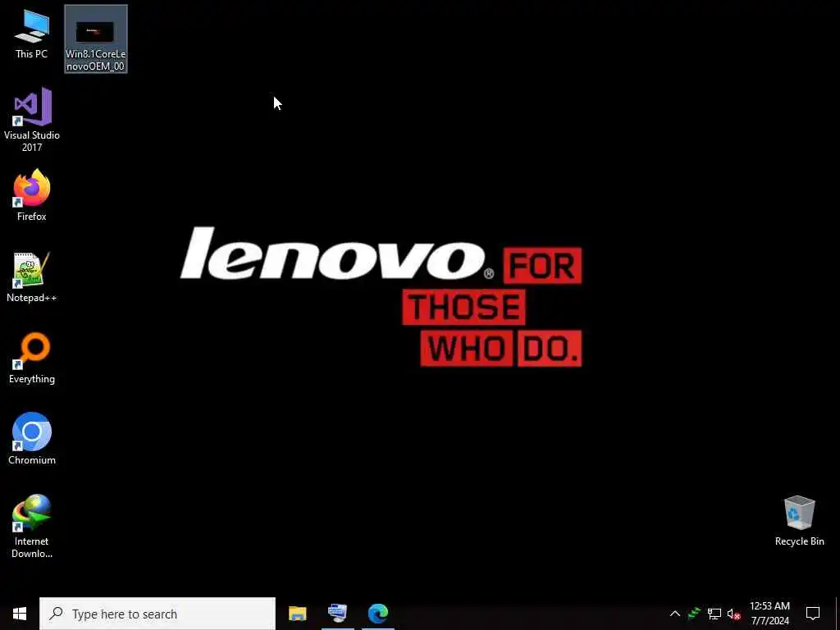Viewport: 840px width, 630px height.
Task: Open the computer monitor app in taskbar
Action: coord(337,614)
